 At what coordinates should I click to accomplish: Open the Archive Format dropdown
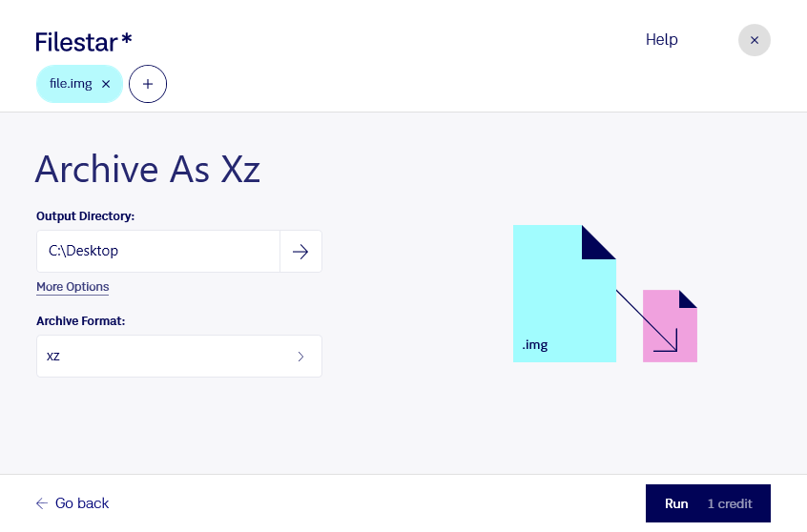(x=179, y=356)
